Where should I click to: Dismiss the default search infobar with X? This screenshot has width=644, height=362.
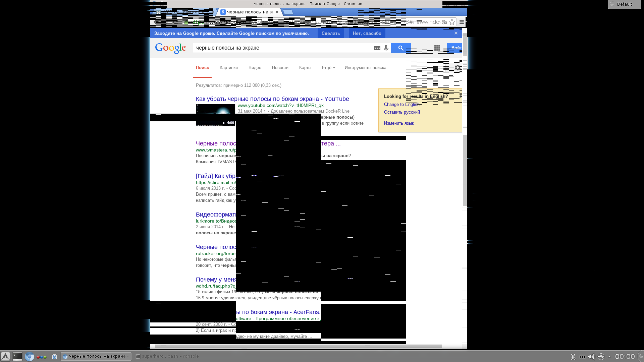[x=456, y=33]
